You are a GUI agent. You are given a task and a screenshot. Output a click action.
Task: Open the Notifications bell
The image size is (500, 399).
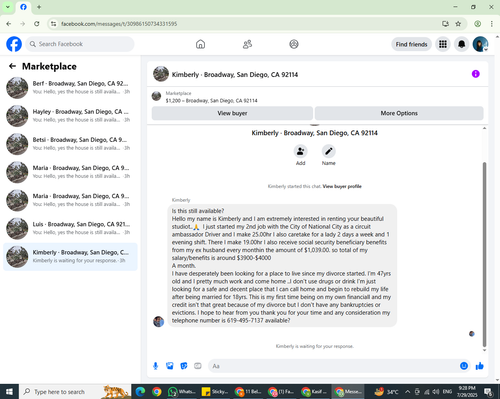tap(461, 44)
